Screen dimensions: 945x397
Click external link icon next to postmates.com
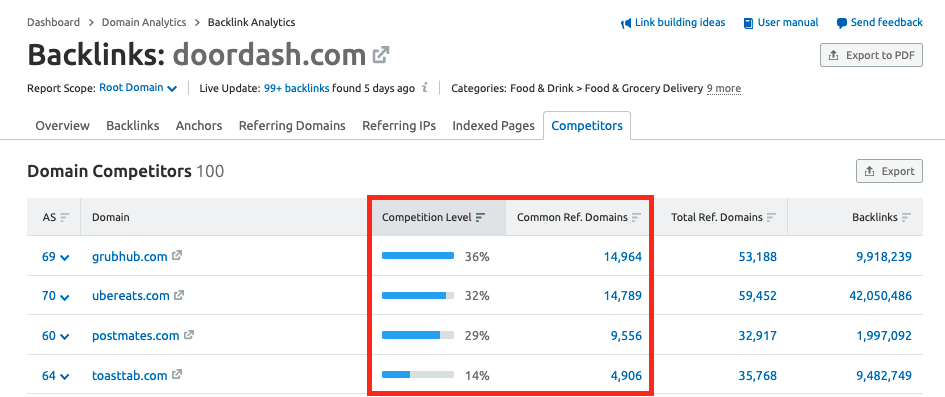point(189,335)
